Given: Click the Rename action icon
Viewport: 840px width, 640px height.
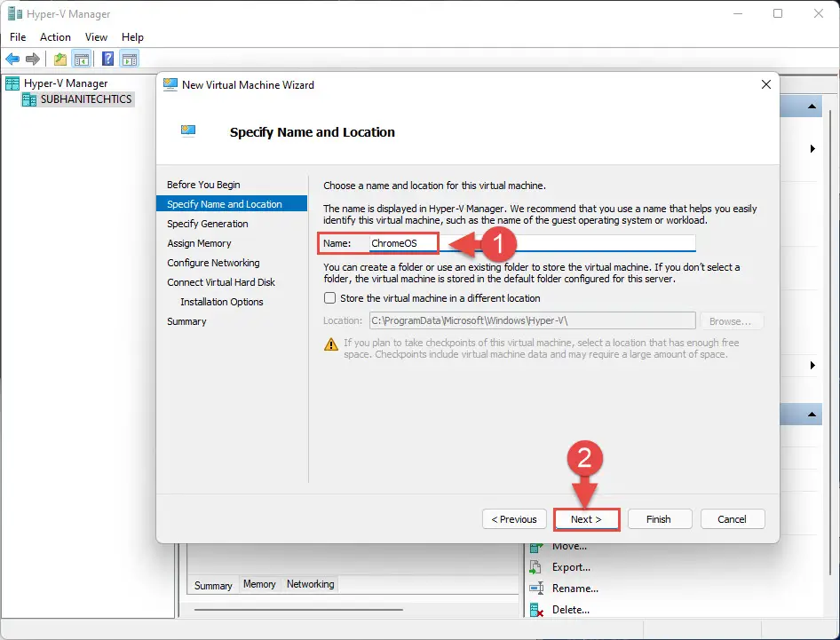Looking at the screenshot, I should tap(536, 589).
